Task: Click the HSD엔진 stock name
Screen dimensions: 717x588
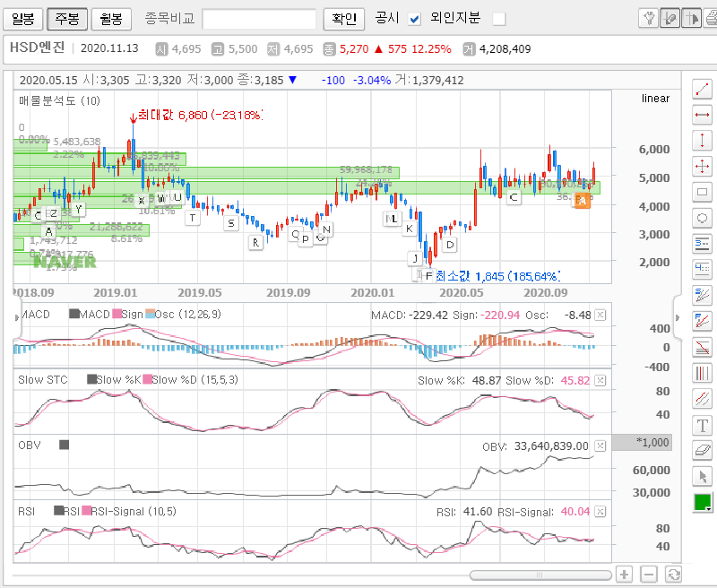Action: (x=37, y=48)
